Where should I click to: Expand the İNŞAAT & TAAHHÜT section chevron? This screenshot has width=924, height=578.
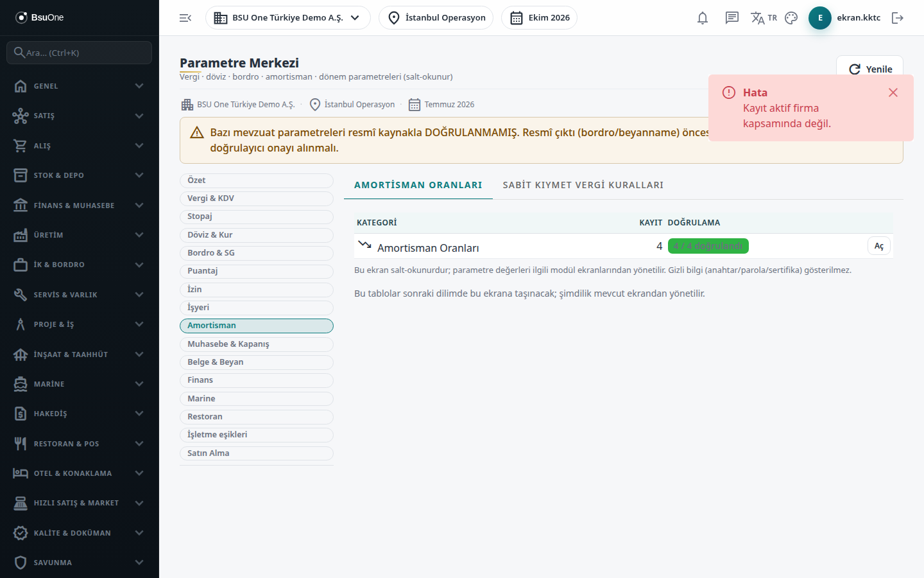[139, 355]
